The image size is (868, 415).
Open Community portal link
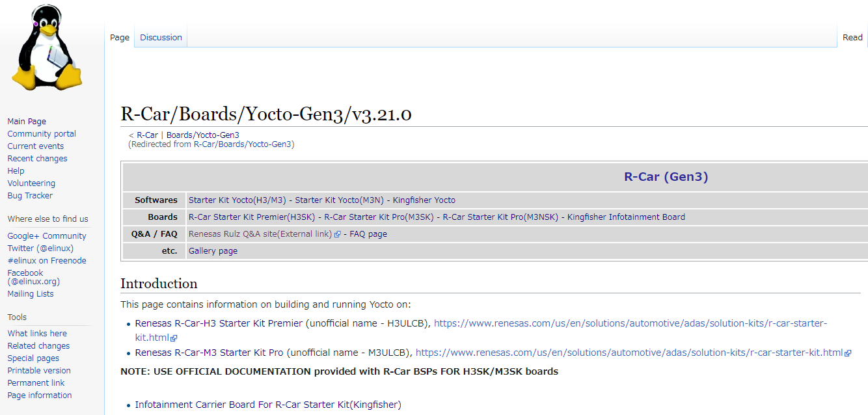pyautogui.click(x=42, y=134)
